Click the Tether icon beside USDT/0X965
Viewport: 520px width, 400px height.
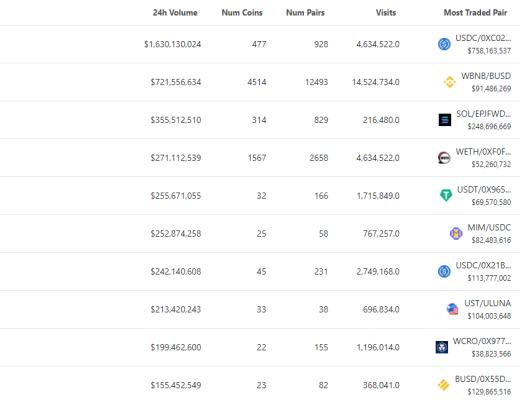[446, 195]
